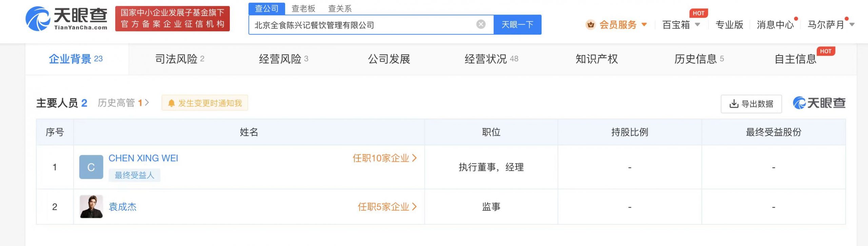
Task: Click the bell icon for change notifications
Action: pyautogui.click(x=172, y=103)
